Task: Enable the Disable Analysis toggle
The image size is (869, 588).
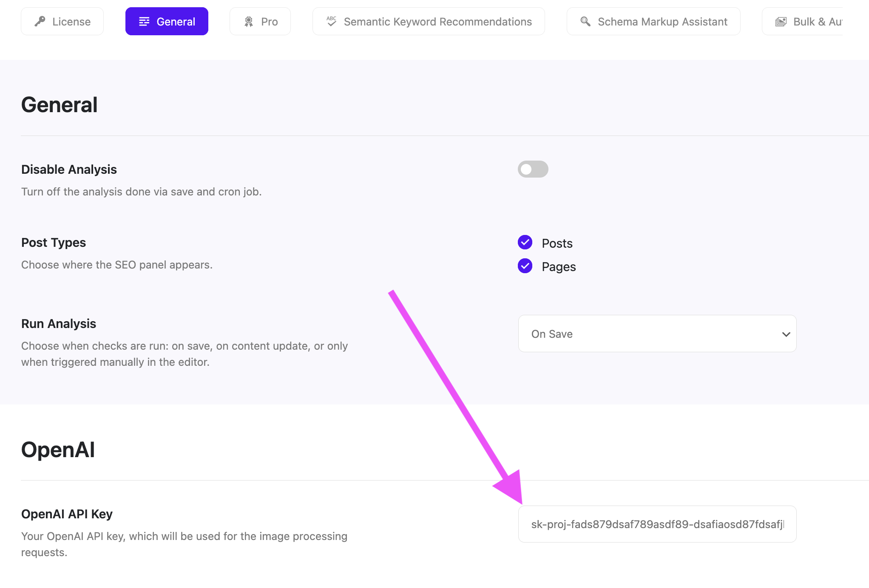Action: (x=533, y=169)
